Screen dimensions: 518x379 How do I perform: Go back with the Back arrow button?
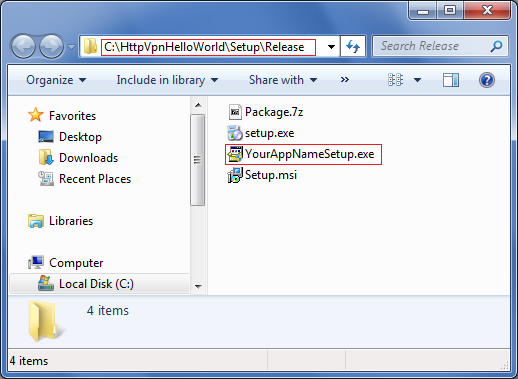[x=23, y=46]
